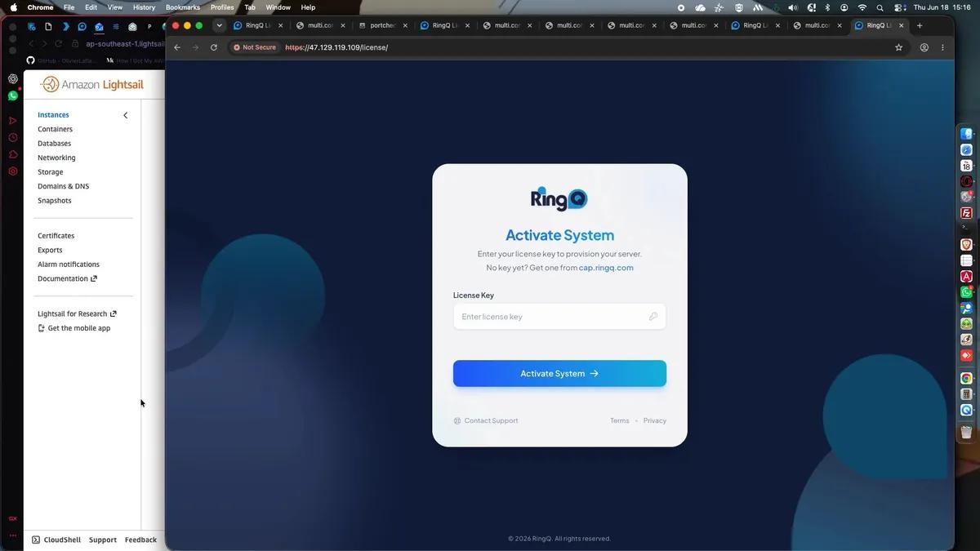
Task: Open Brave browser from the dock
Action: coord(966,245)
